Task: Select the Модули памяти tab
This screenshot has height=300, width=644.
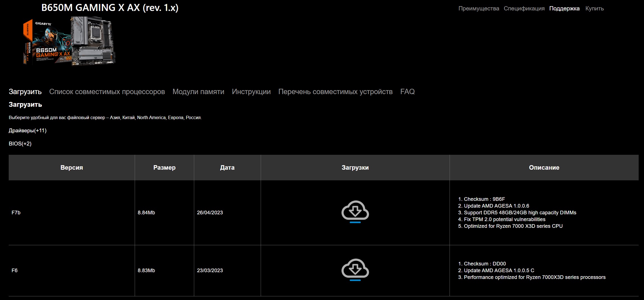Action: [x=198, y=92]
